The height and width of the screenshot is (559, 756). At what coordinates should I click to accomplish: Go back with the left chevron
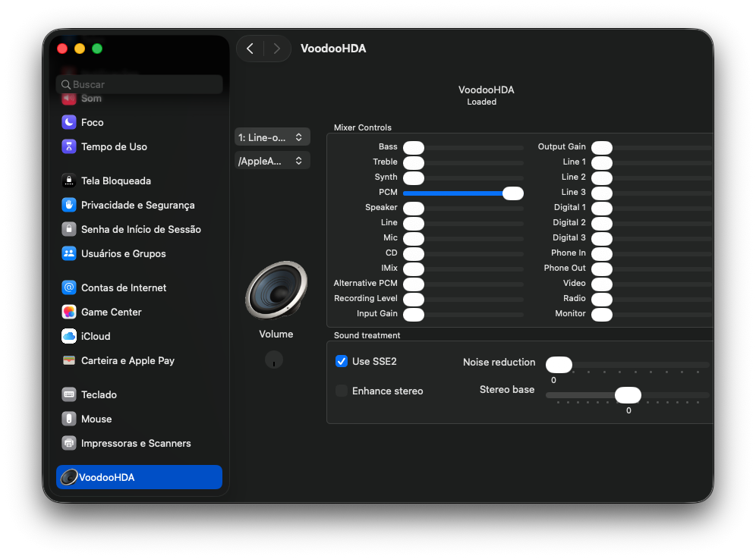(250, 49)
